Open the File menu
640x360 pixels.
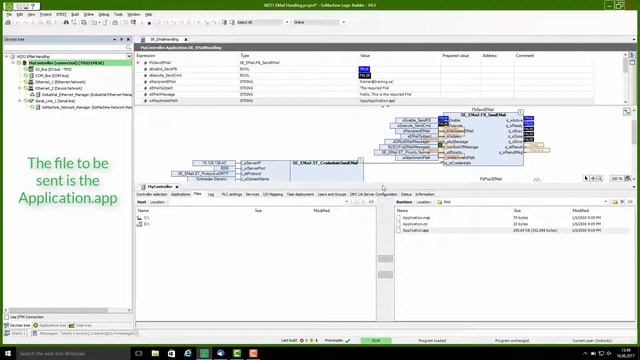point(9,14)
